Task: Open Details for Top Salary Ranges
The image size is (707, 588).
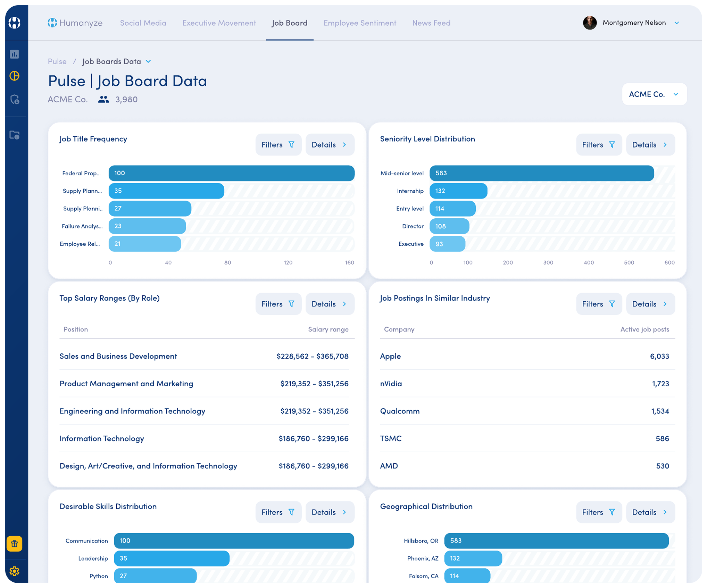Action: pyautogui.click(x=330, y=304)
